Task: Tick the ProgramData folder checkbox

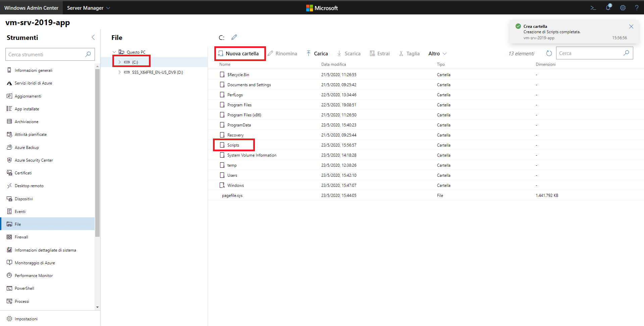Action: tap(222, 125)
